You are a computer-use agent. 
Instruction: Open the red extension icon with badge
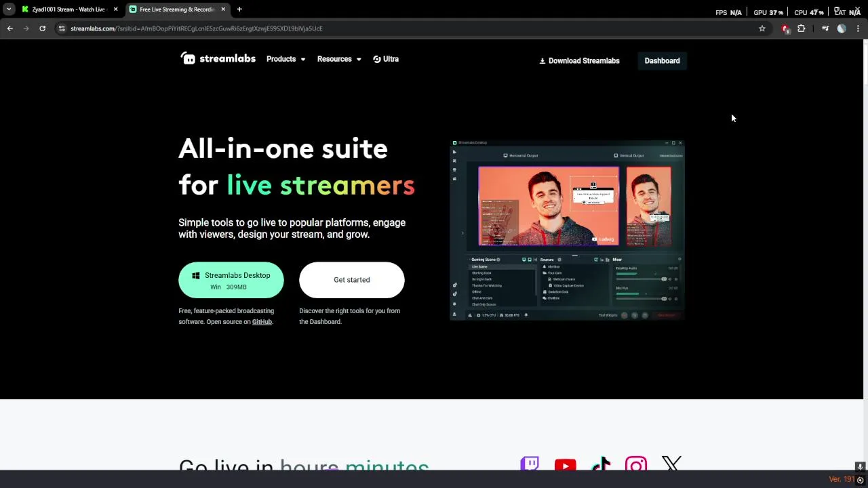click(x=785, y=28)
